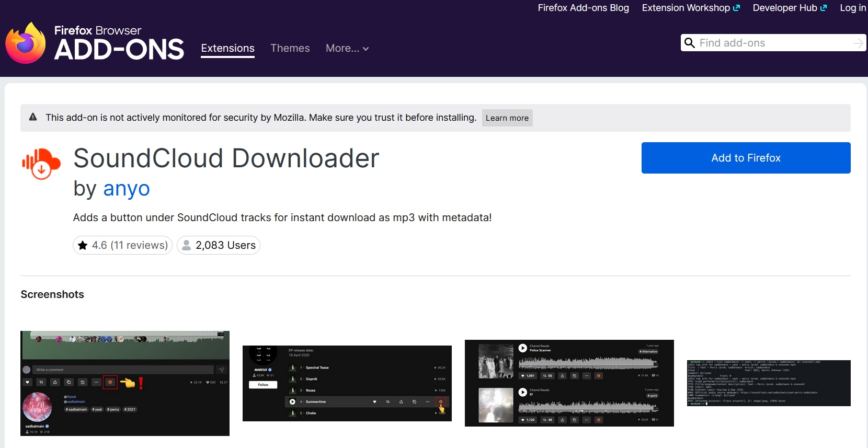The height and width of the screenshot is (448, 868).
Task: Submit search with the arrow icon
Action: point(858,43)
